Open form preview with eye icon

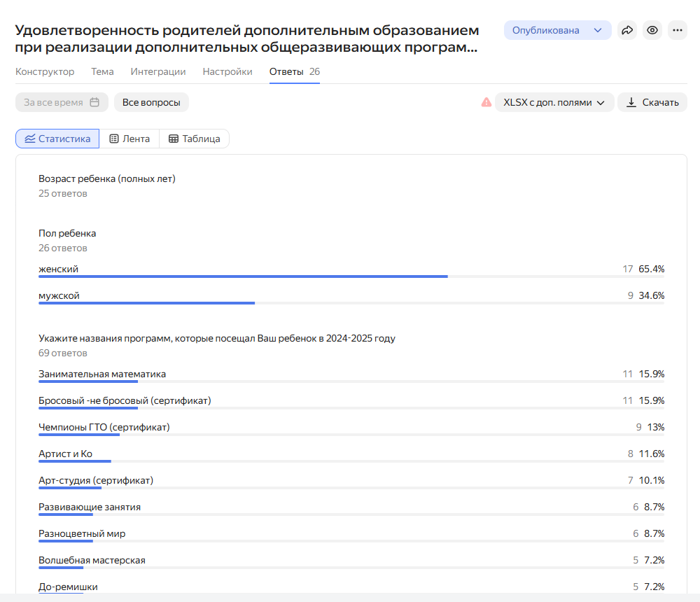click(652, 30)
